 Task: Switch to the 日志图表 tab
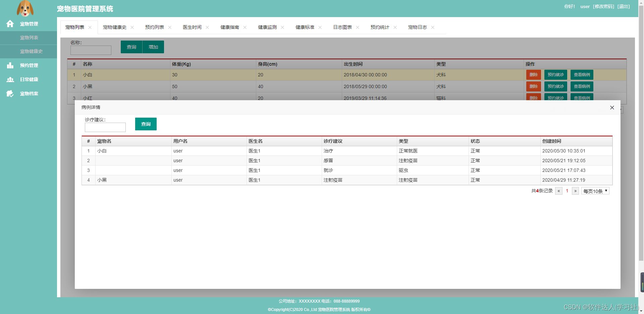[342, 27]
